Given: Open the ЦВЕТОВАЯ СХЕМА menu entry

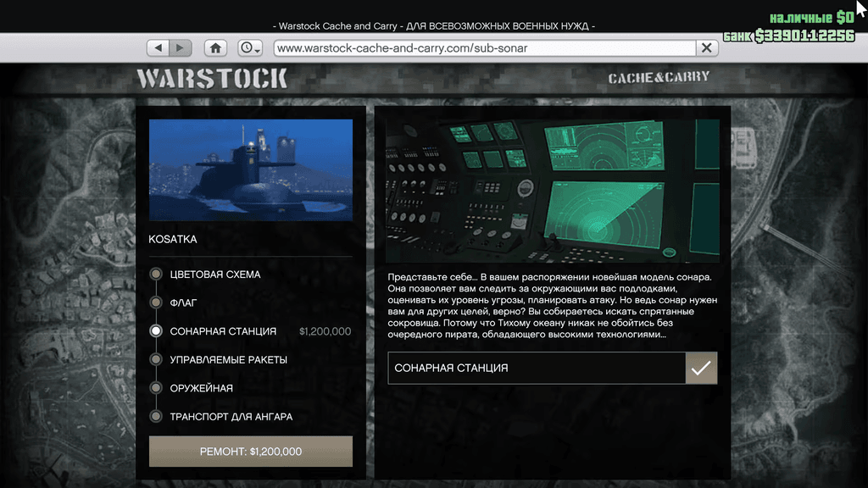Looking at the screenshot, I should point(215,274).
